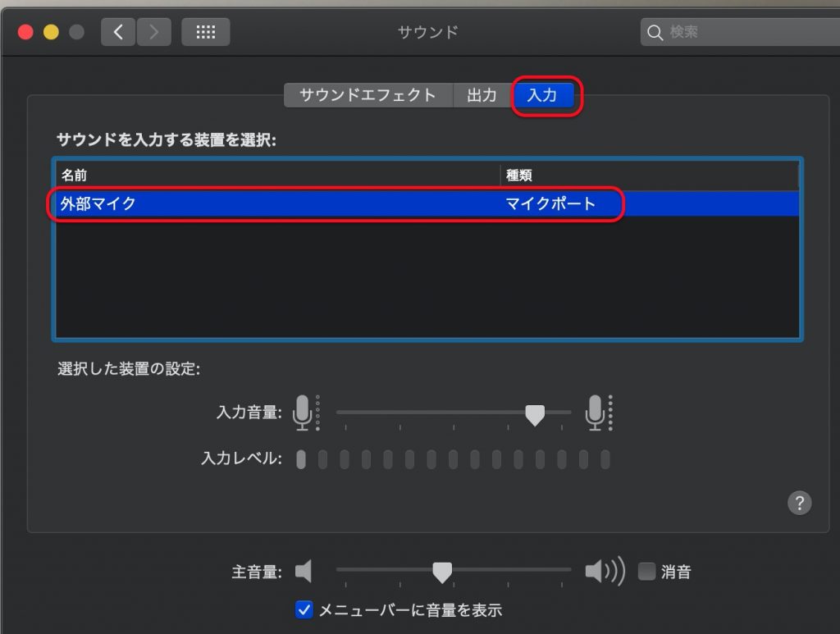Click the 入力音量 slider knob
The height and width of the screenshot is (634, 840).
[535, 415]
